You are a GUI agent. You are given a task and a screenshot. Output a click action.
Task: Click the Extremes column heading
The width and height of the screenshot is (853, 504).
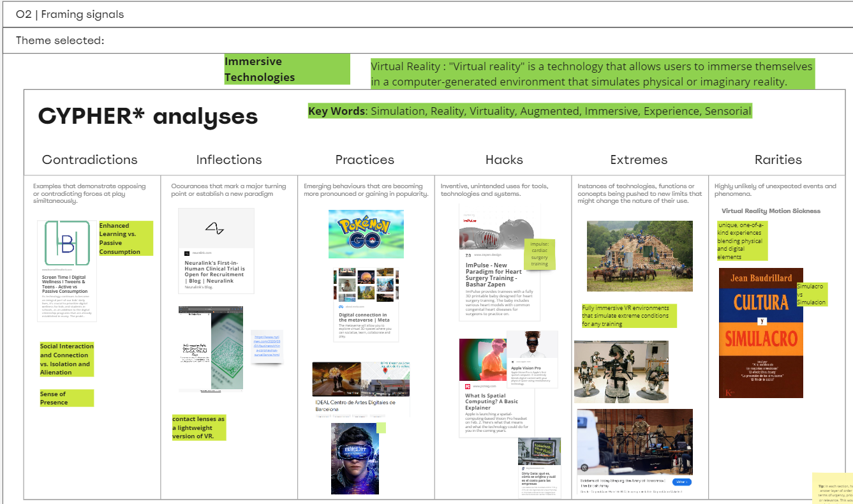click(639, 159)
